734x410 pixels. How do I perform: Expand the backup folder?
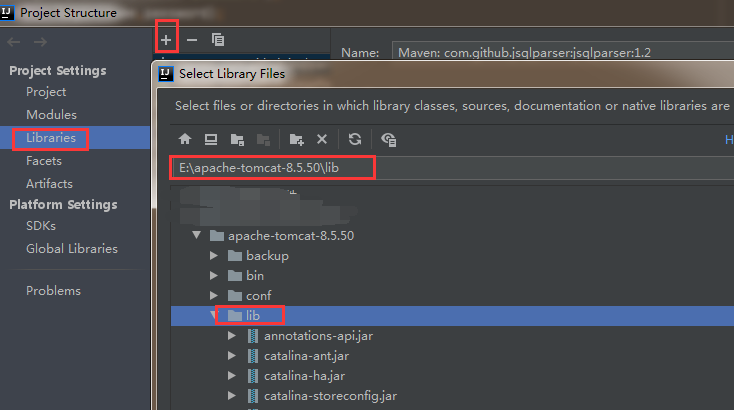(x=214, y=256)
